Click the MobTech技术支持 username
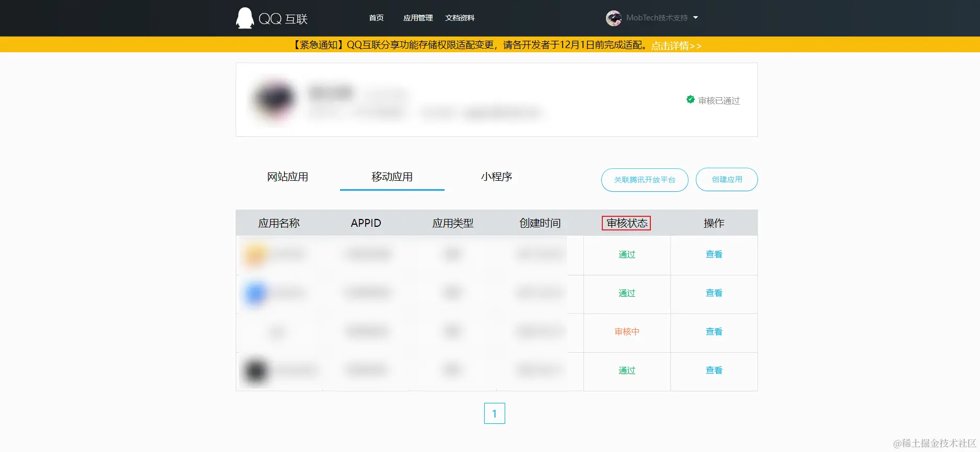This screenshot has height=452, width=980. [657, 18]
